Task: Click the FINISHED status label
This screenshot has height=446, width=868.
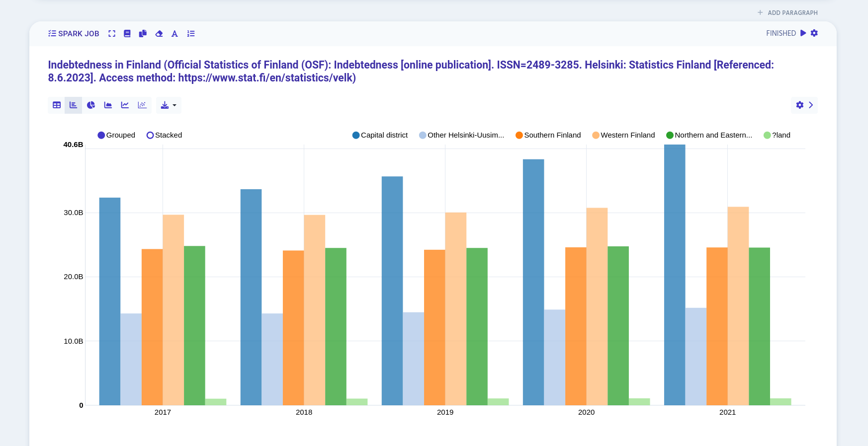Action: (x=781, y=33)
